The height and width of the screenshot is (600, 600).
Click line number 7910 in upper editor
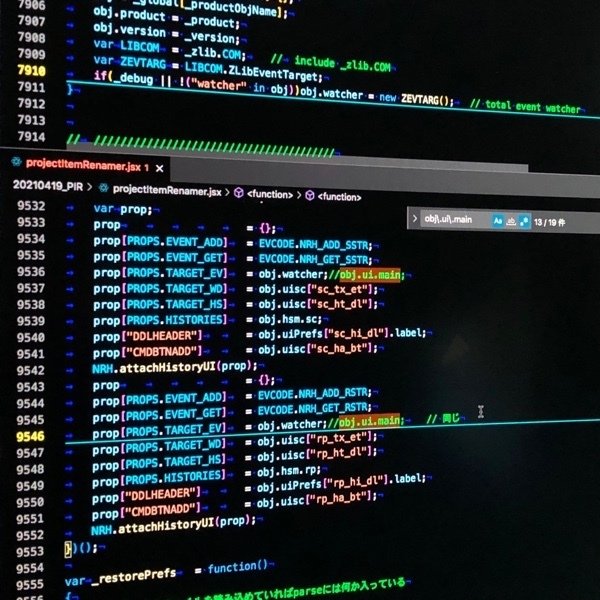(x=31, y=70)
